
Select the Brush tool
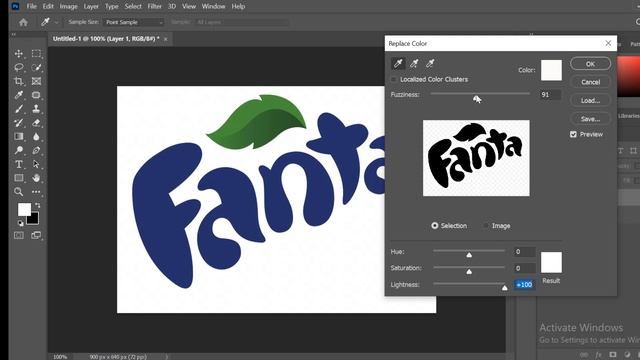[x=19, y=109]
